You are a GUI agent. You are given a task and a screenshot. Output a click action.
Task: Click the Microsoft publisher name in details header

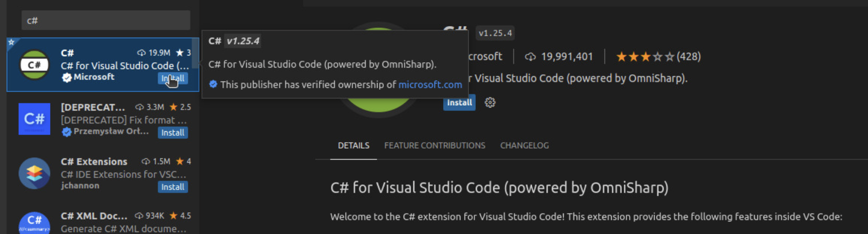pos(485,56)
